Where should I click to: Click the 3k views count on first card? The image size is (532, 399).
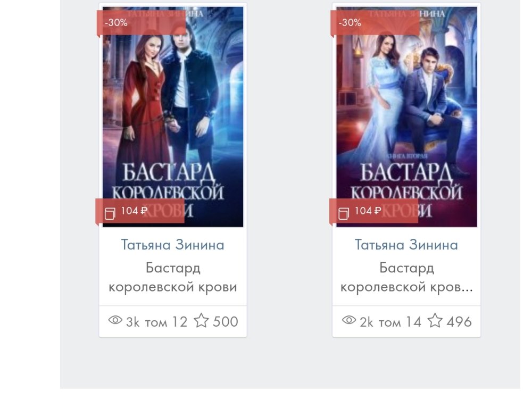[132, 322]
